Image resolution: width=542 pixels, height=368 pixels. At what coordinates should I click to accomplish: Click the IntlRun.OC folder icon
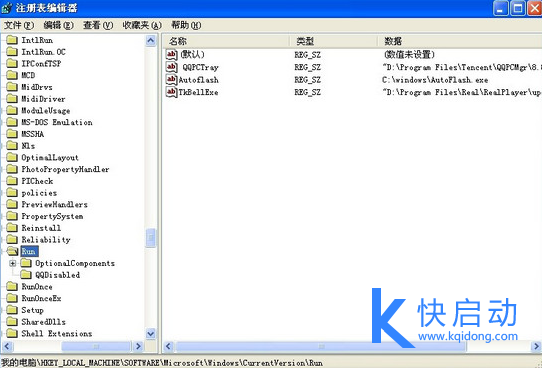point(12,52)
